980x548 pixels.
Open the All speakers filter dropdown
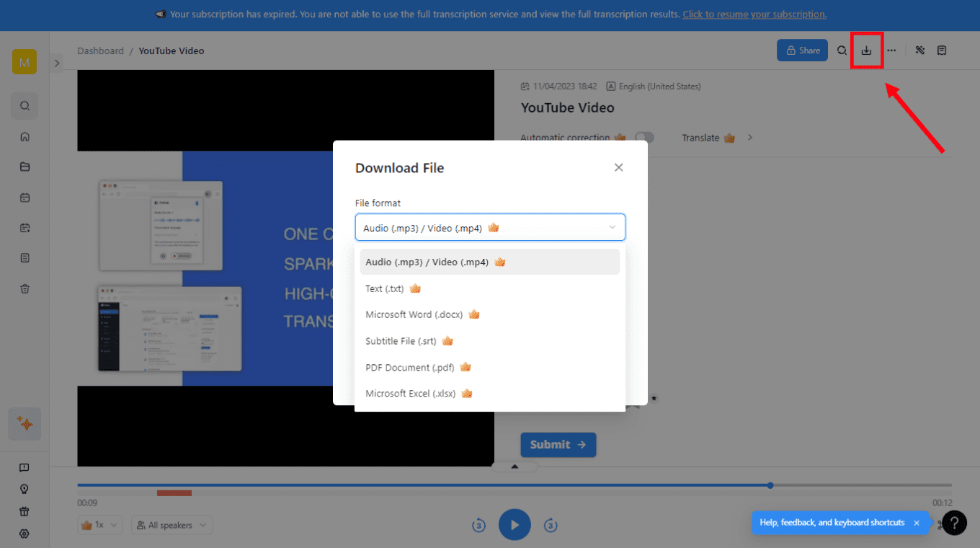point(171,525)
